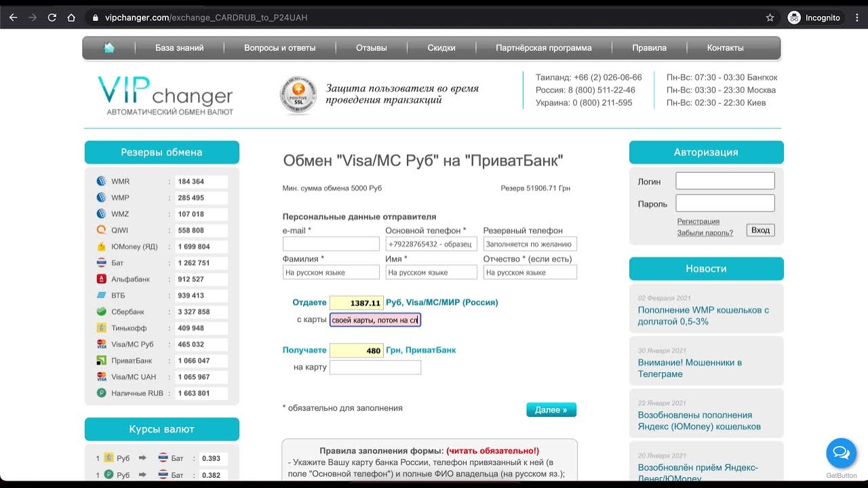Open the GetButton chat widget
Viewport: 868px width, 488px height.
coord(841,453)
